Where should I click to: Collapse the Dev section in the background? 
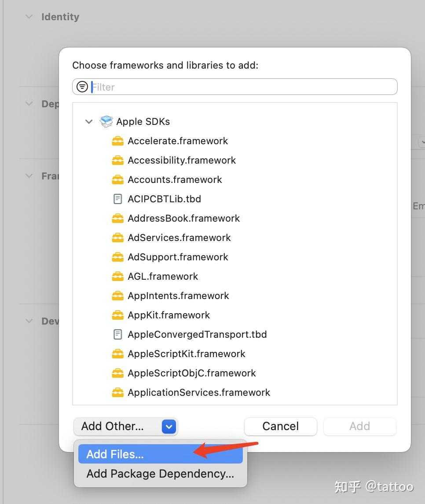point(29,321)
